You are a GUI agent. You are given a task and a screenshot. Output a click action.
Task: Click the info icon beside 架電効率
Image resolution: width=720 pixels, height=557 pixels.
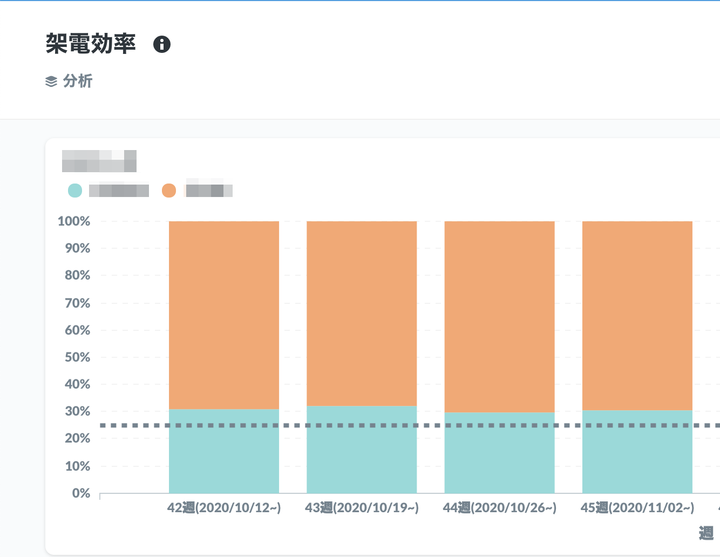[x=162, y=44]
